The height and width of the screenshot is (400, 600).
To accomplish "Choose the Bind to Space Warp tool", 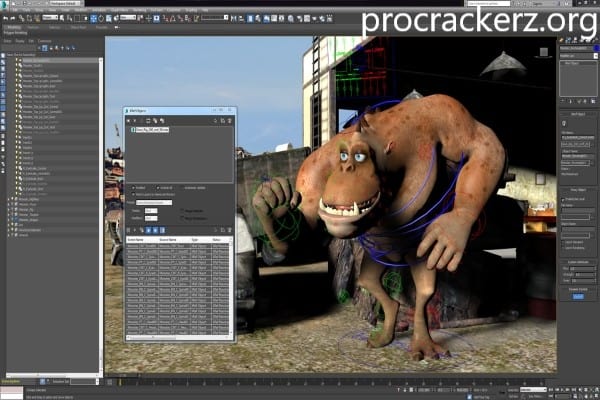I will point(37,18).
